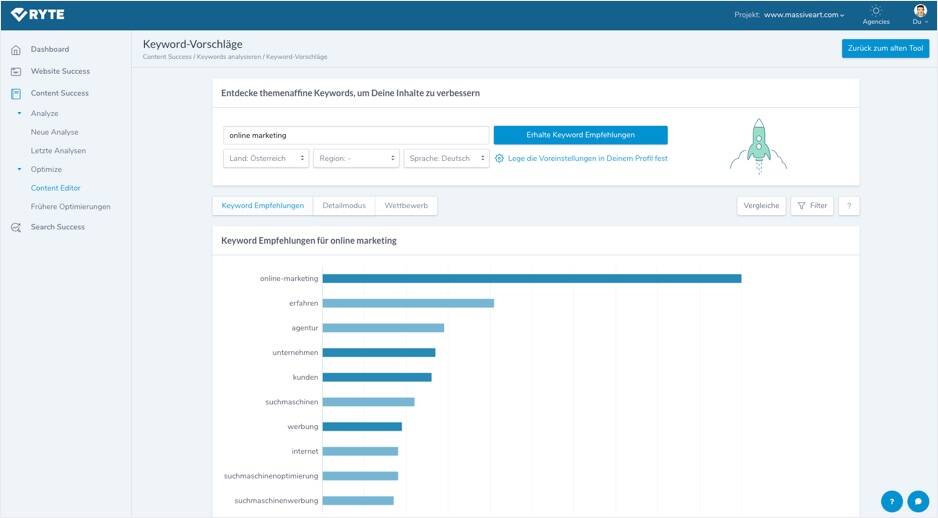Screen dimensions: 938x518
Task: Click the user avatar picture
Action: tap(920, 11)
